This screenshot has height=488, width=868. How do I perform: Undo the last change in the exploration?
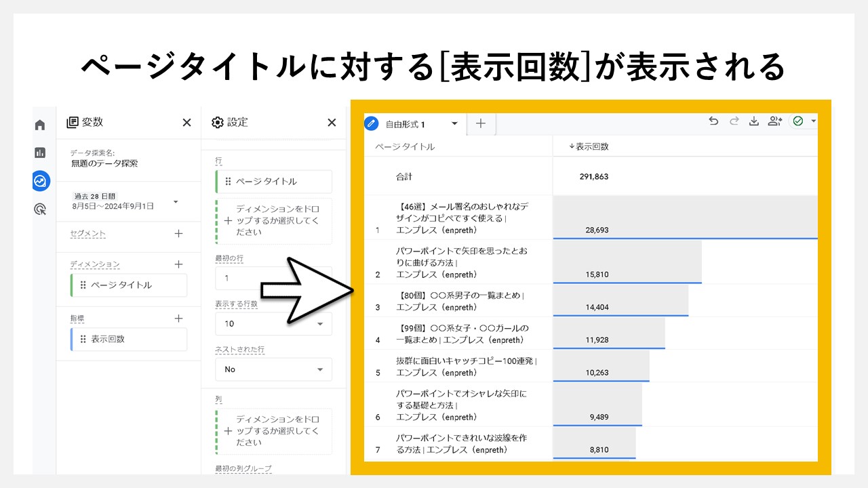pyautogui.click(x=713, y=120)
